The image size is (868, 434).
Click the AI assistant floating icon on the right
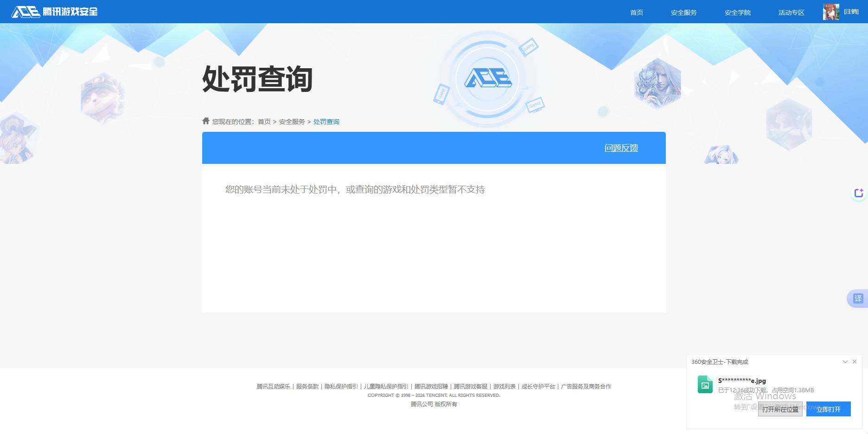point(859,193)
